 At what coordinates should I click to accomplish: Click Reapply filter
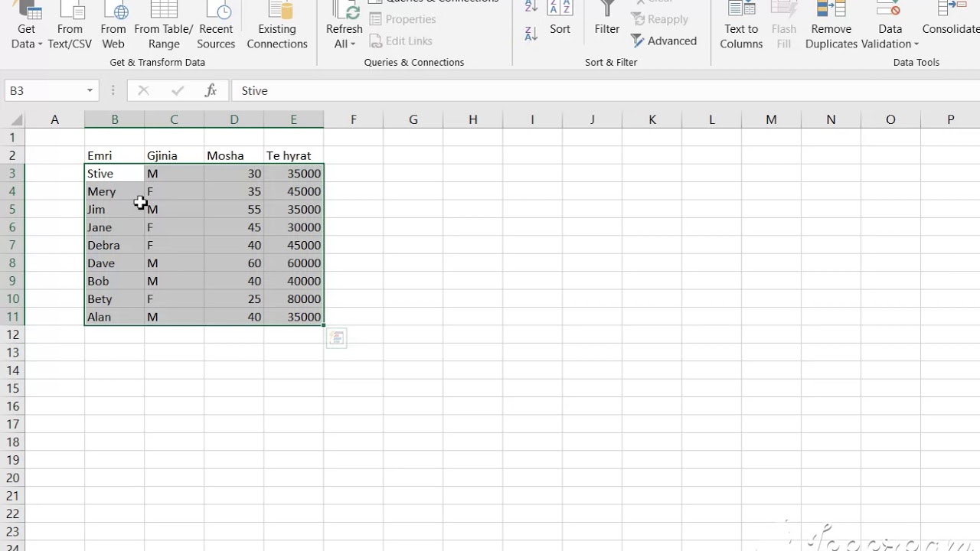[x=660, y=19]
